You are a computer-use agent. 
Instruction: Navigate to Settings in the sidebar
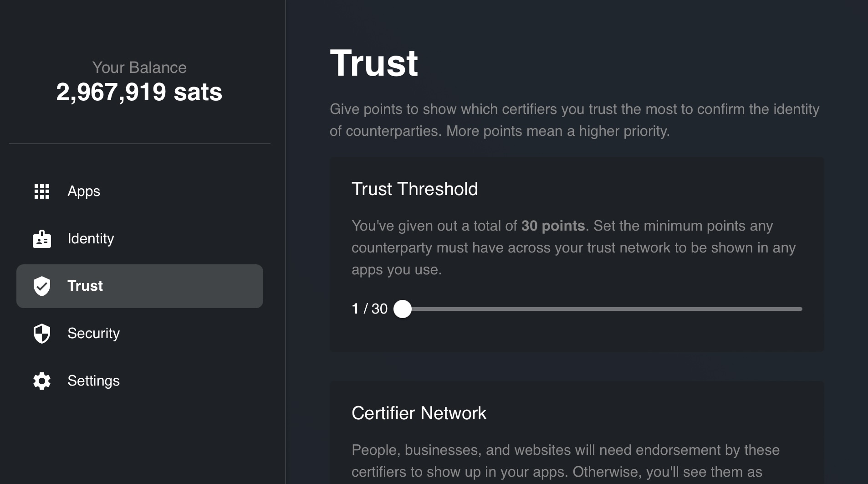click(x=93, y=381)
